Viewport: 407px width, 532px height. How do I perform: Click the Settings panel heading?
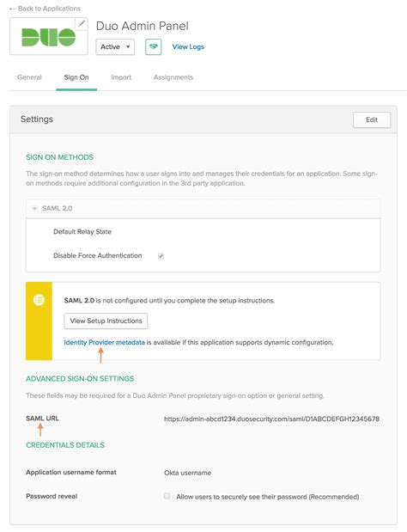pyautogui.click(x=37, y=119)
